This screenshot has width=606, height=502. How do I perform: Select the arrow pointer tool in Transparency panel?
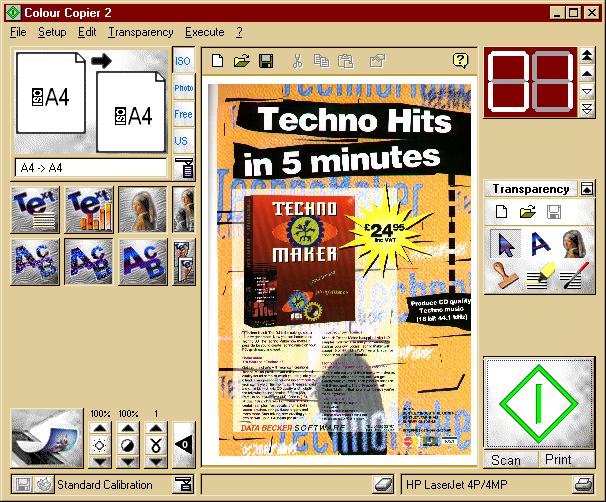click(506, 243)
